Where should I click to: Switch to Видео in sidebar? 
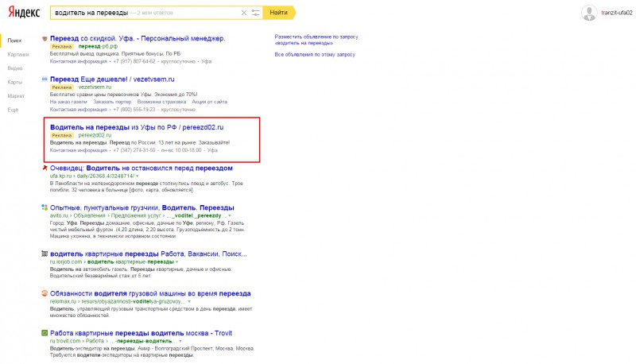[x=15, y=68]
